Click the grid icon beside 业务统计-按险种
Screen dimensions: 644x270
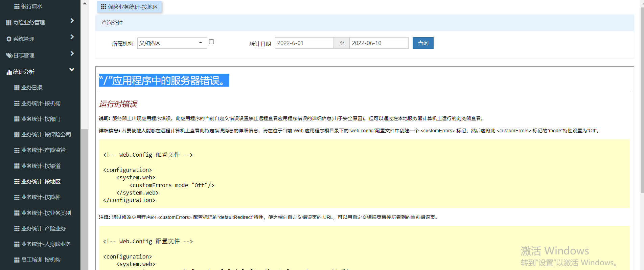[x=17, y=197]
